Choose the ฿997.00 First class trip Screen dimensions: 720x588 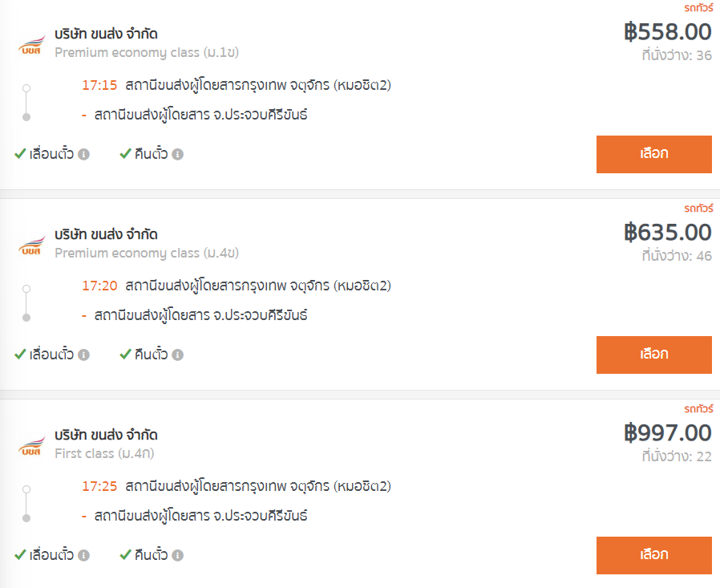tap(654, 555)
